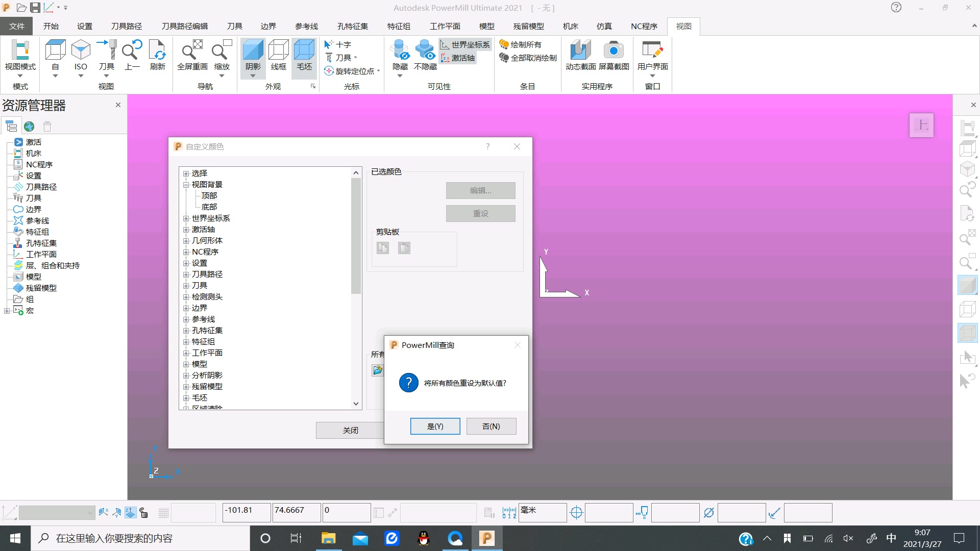Viewport: 980px width, 551px height.
Task: Expand 几何形体 tree node
Action: [x=186, y=241]
